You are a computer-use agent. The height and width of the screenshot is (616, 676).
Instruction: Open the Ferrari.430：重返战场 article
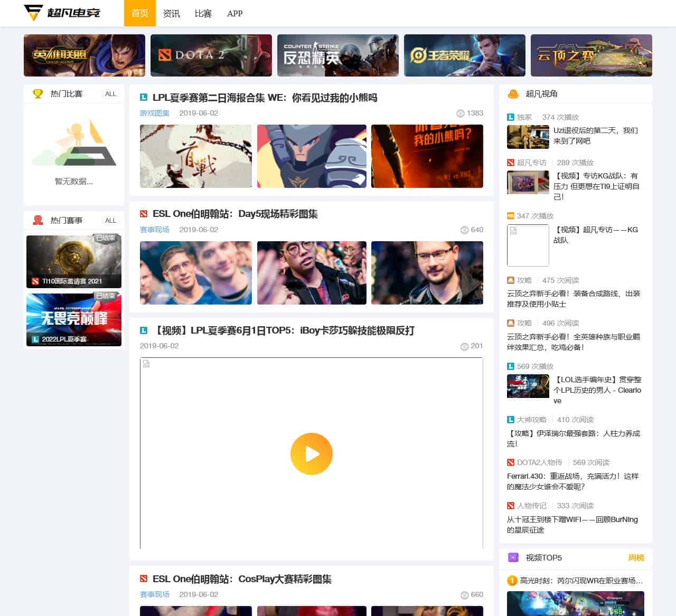[x=573, y=481]
